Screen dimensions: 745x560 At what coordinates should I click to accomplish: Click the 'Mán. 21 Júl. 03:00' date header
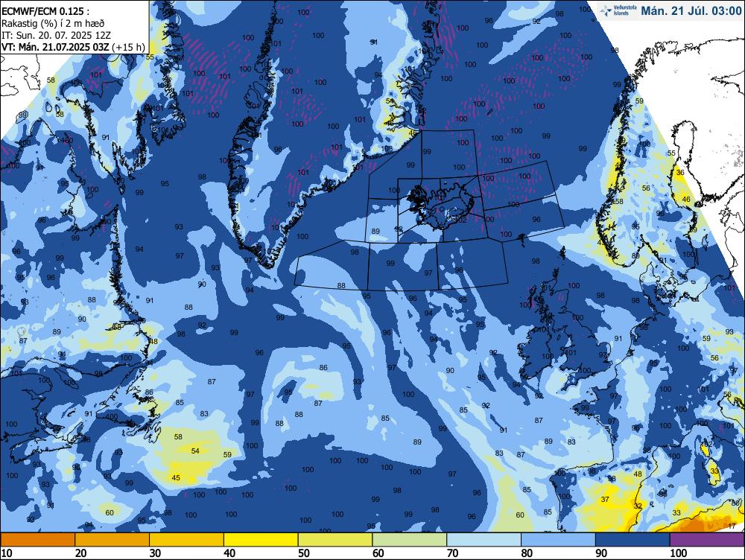691,11
